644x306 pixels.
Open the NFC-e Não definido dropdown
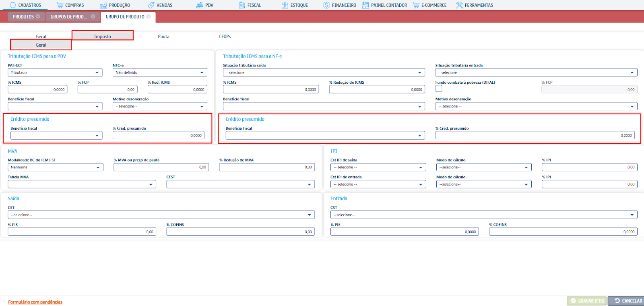click(160, 72)
